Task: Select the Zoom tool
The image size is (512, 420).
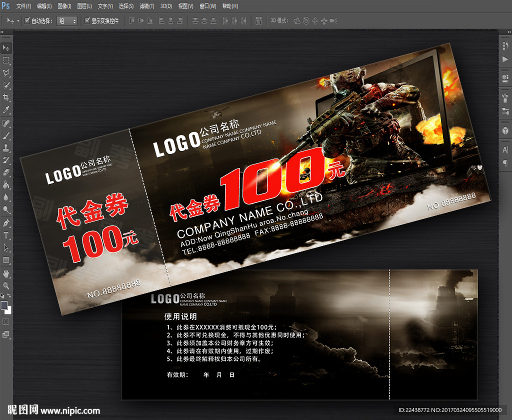Action: click(6, 286)
